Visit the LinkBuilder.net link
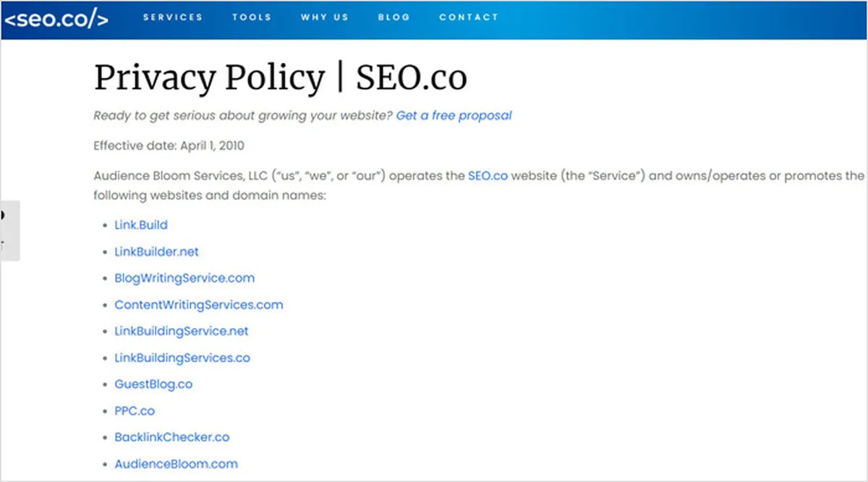The image size is (868, 482). tap(156, 251)
